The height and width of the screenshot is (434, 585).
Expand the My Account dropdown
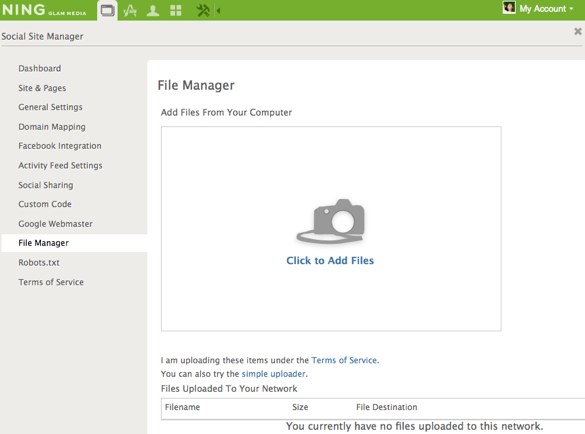[547, 9]
